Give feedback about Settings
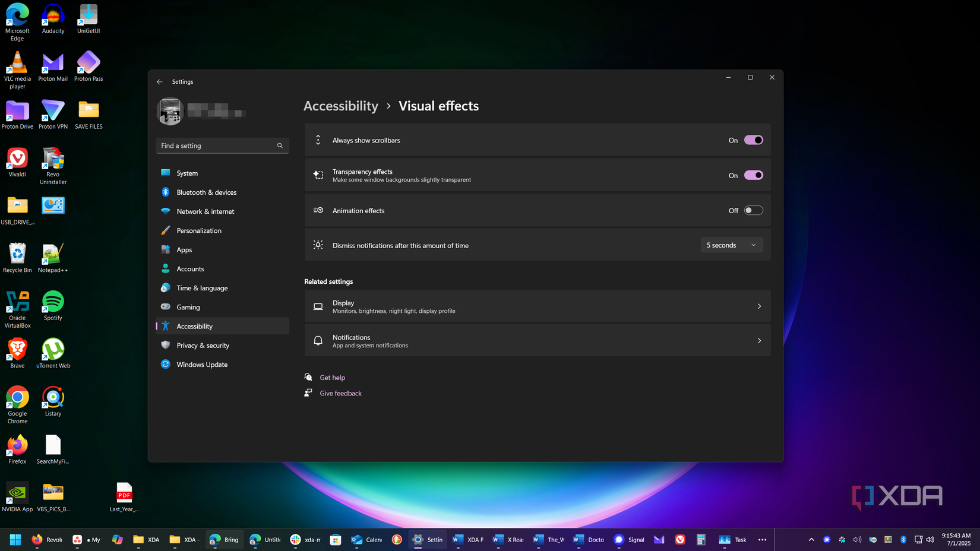The image size is (980, 551). pyautogui.click(x=340, y=393)
